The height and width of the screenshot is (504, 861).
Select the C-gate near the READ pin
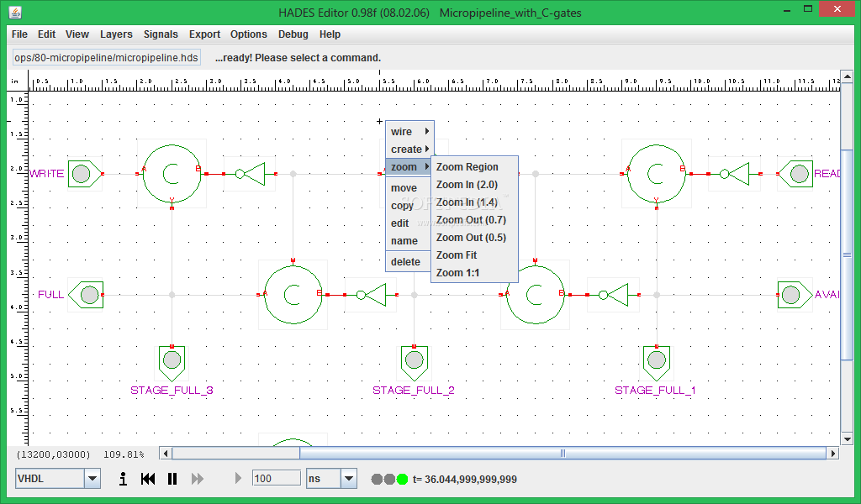(x=656, y=174)
